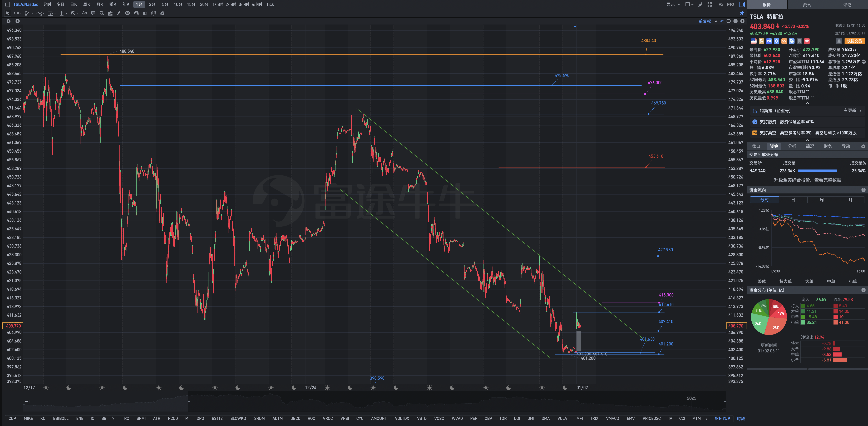Click the sync drawings icon
Image resolution: width=868 pixels, height=426 pixels.
click(153, 13)
